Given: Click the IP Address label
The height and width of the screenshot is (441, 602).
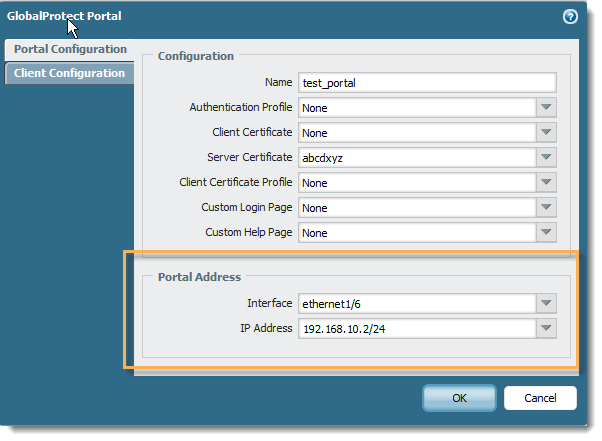Looking at the screenshot, I should (266, 328).
